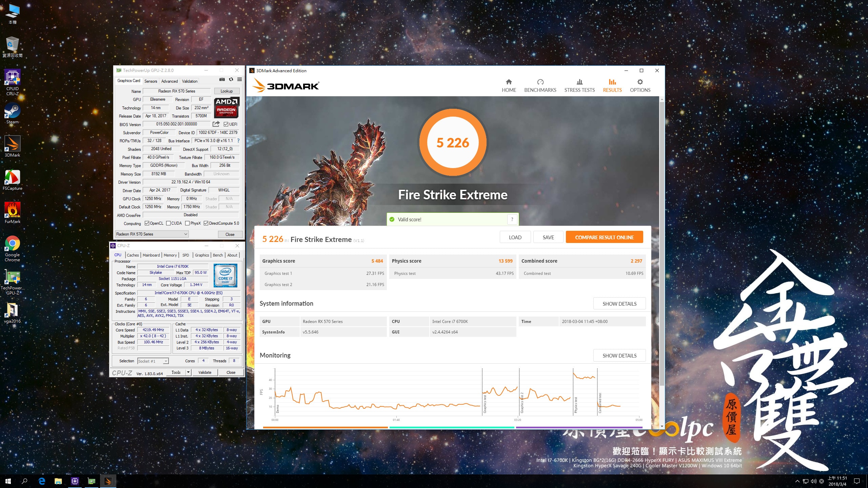The image size is (868, 488).
Task: Switch to the Validation tab in GPU-Z
Action: tap(190, 81)
